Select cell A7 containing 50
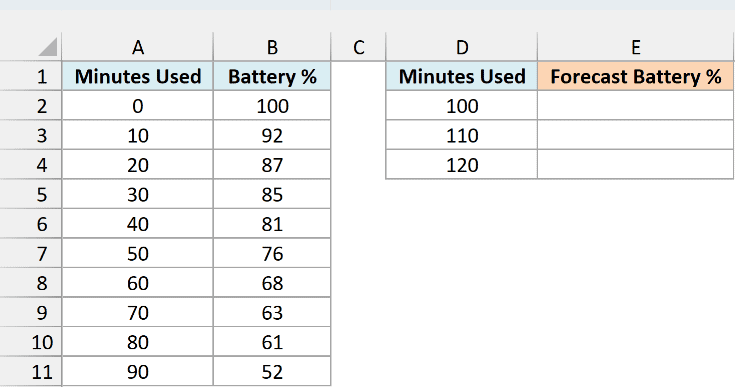Viewport: 735px width, 387px height. pyautogui.click(x=137, y=253)
